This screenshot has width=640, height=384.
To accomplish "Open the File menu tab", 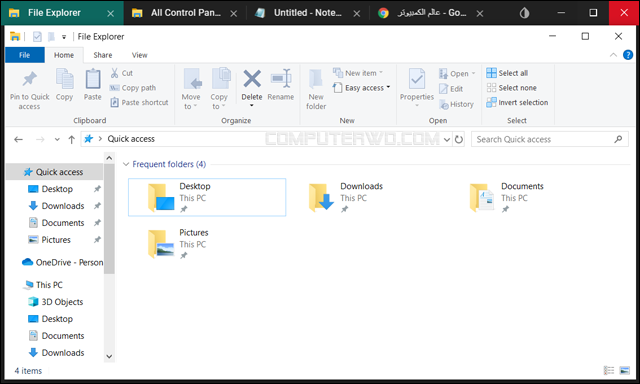I will coord(24,55).
